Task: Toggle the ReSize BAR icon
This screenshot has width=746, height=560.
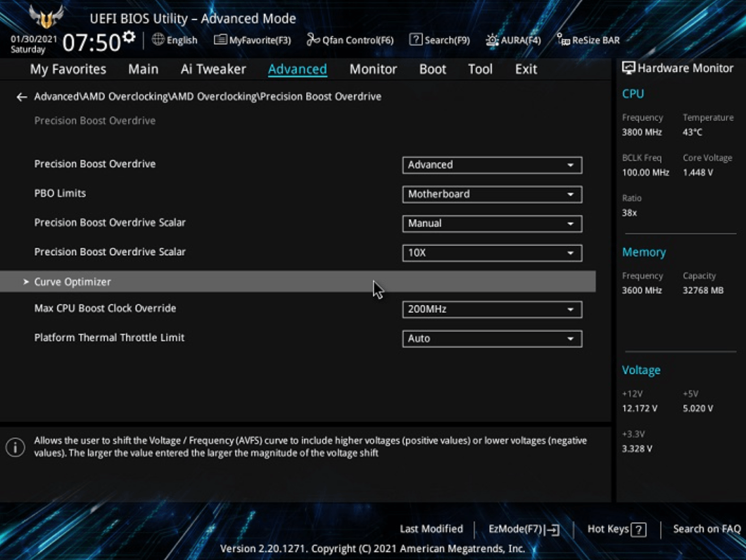Action: 563,40
